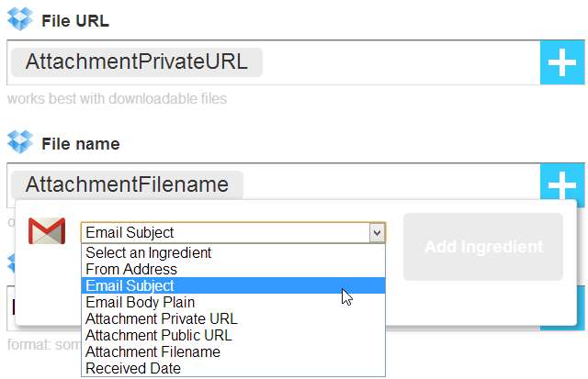The width and height of the screenshot is (588, 379).
Task: Select Email Body Plain from the list
Action: click(x=141, y=302)
